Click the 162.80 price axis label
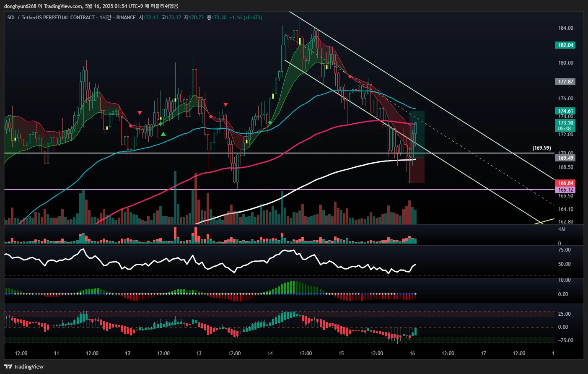 tap(565, 222)
